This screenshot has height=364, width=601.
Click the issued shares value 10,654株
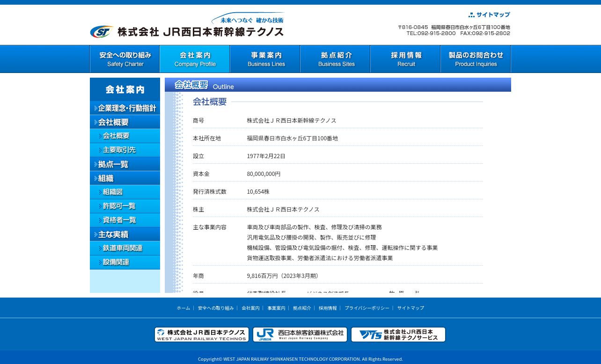258,192
